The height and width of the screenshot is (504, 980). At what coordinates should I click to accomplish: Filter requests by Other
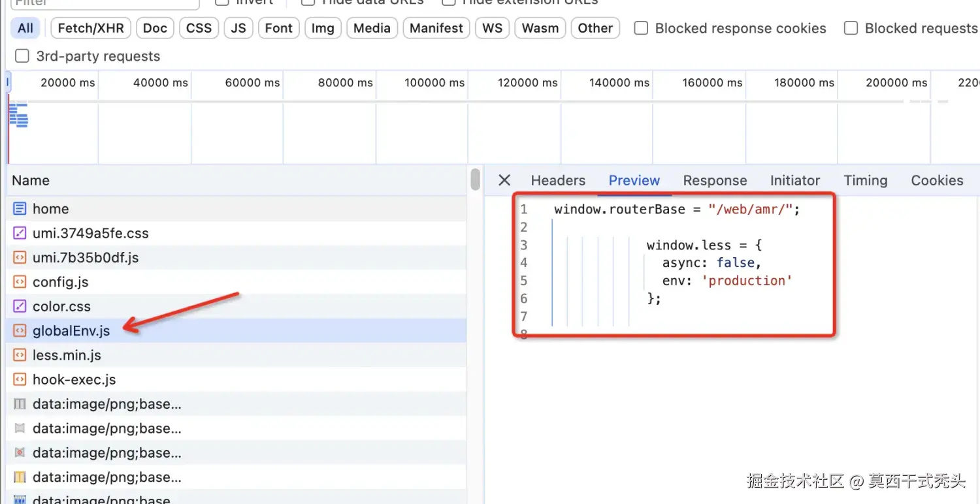[595, 28]
